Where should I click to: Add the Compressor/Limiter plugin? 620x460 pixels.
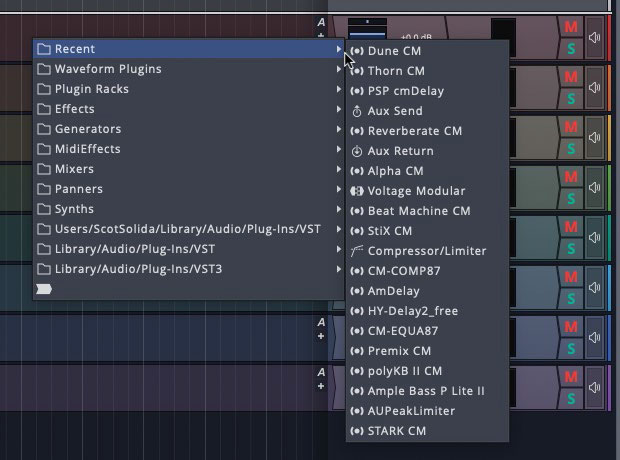coord(427,251)
